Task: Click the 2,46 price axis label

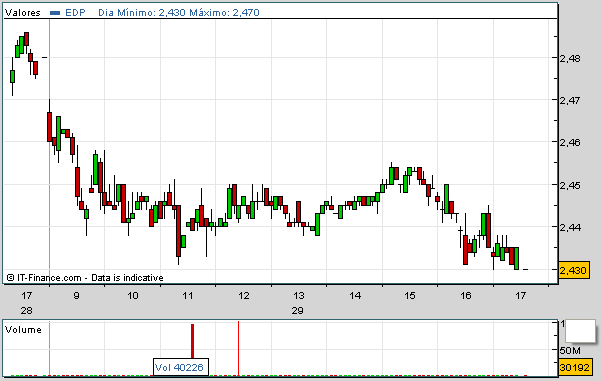Action: coord(570,142)
